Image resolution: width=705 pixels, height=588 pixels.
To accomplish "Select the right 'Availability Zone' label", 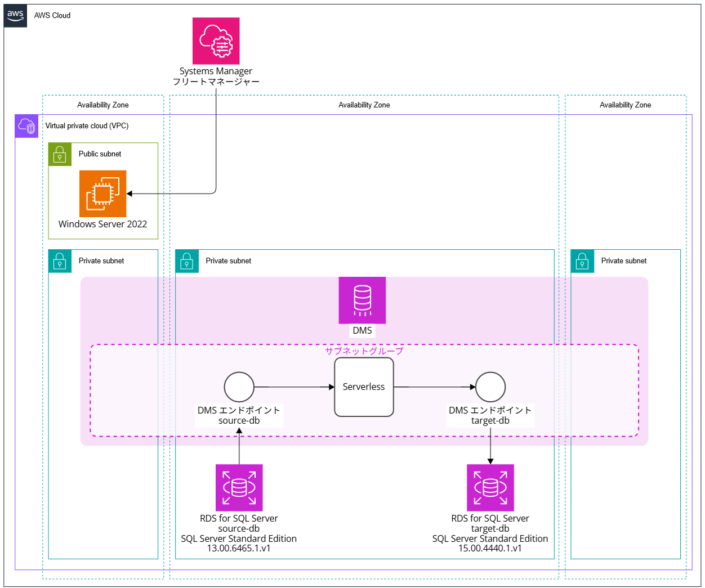I will pyautogui.click(x=626, y=105).
